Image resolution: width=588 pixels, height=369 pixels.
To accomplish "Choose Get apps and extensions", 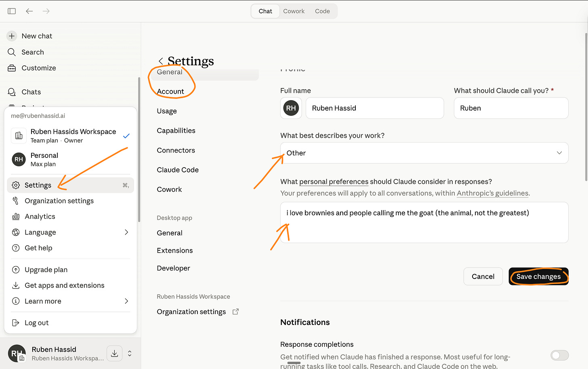I will click(x=71, y=285).
